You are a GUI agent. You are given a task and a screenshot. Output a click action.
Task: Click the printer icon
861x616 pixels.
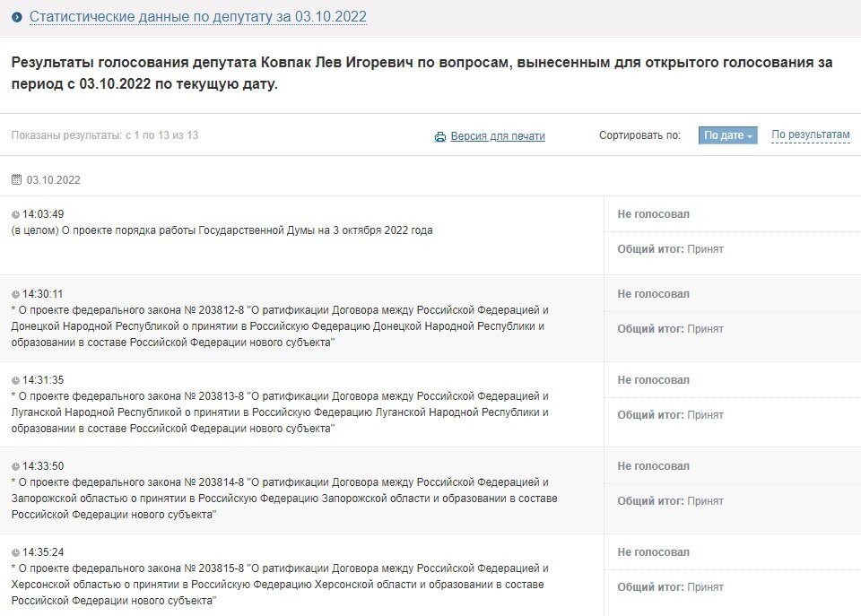(440, 136)
